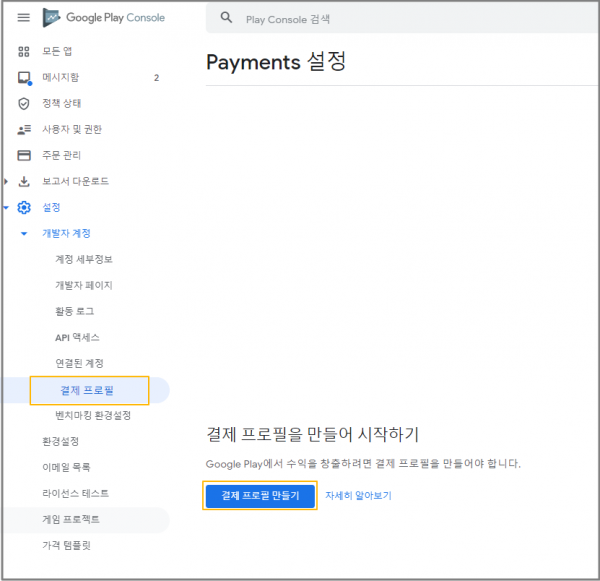Open 라이선스 테스트 in sidebar
The width and height of the screenshot is (600, 581).
[76, 493]
